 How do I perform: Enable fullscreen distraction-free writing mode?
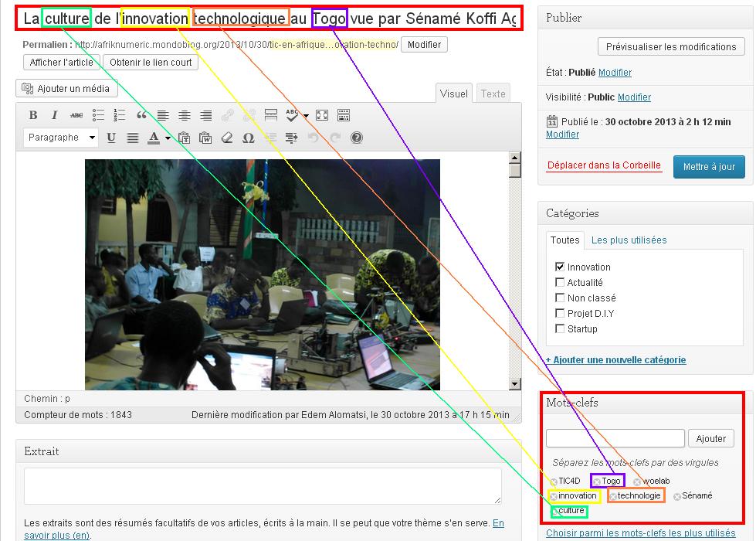pos(322,115)
